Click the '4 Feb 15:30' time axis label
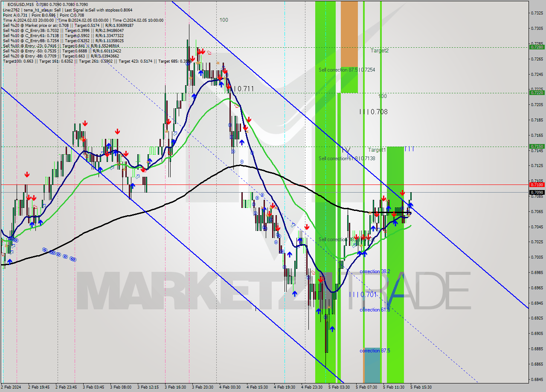The width and height of the screenshot is (546, 392). tap(257, 387)
